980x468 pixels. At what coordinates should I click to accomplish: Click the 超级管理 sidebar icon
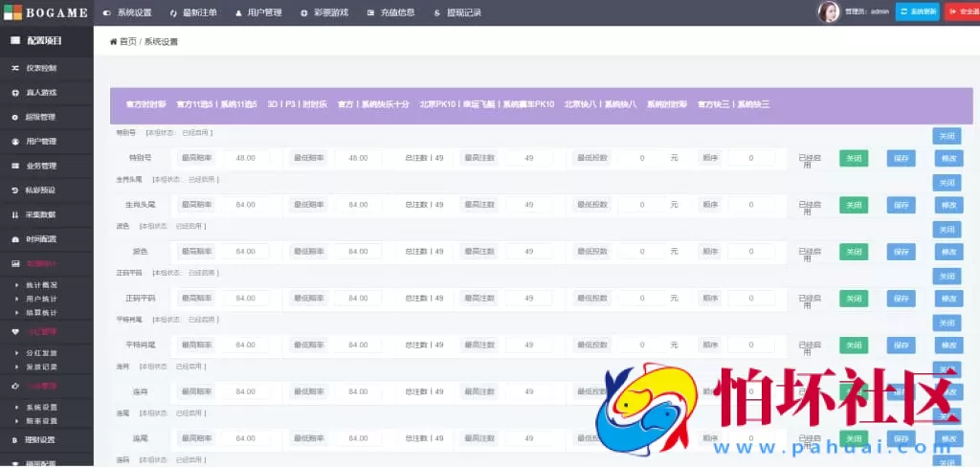tap(15, 117)
